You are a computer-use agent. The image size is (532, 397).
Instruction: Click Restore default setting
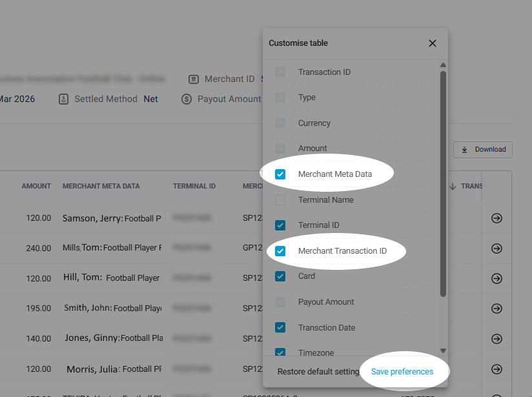(318, 372)
